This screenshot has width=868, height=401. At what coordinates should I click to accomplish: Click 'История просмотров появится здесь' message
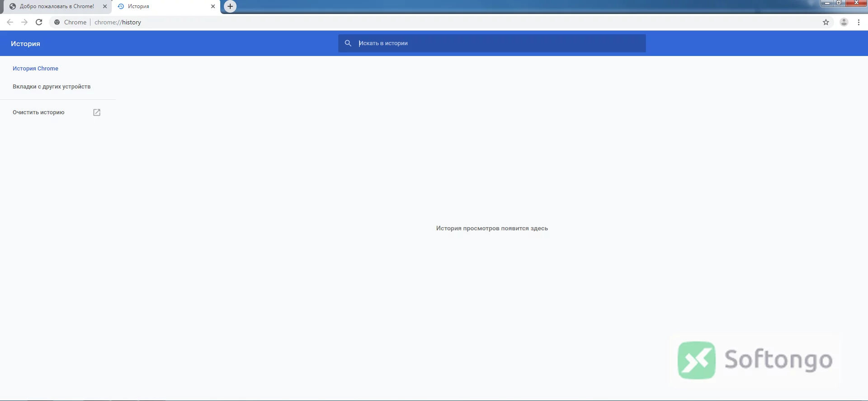(492, 228)
